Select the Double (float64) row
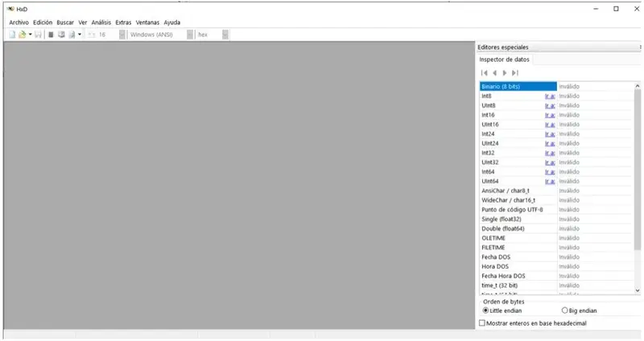This screenshot has width=644, height=341. click(557, 228)
